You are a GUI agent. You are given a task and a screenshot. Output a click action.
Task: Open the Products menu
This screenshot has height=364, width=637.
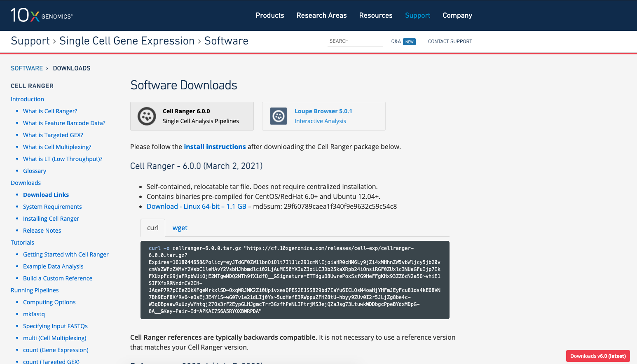(270, 15)
